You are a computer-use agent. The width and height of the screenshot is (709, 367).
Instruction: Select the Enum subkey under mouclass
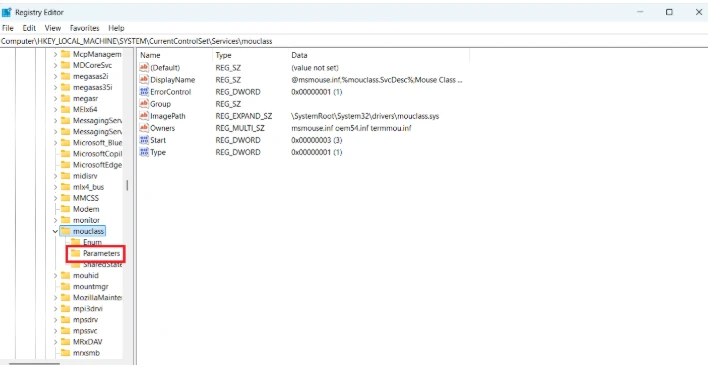[x=92, y=242]
